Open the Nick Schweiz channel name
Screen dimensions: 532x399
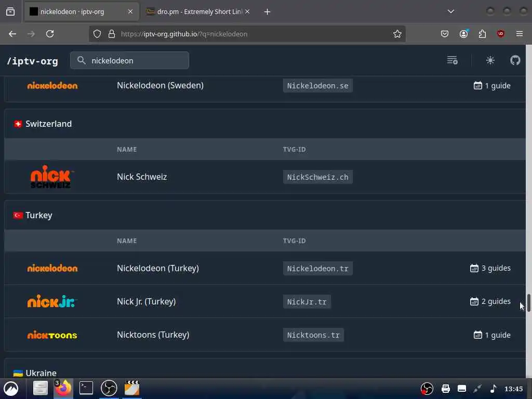[142, 177]
